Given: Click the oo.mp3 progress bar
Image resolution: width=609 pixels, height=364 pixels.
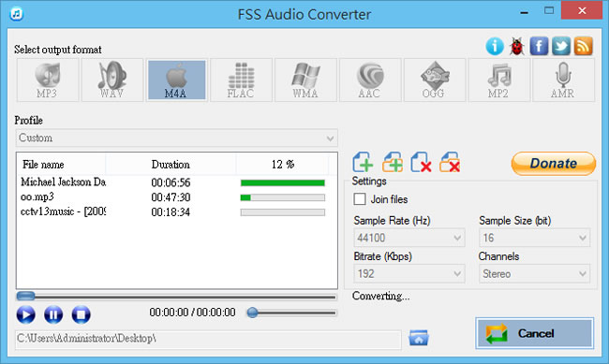Looking at the screenshot, I should pos(283,197).
